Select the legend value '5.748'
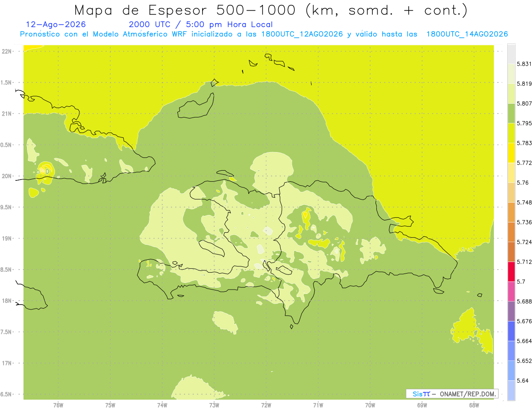The height and width of the screenshot is (411, 532). click(524, 202)
